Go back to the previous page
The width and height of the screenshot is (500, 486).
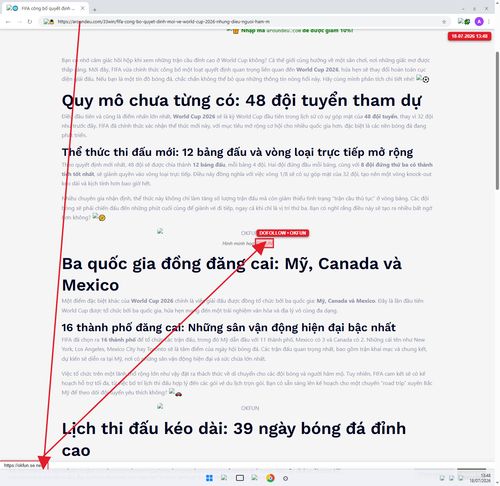(8, 22)
